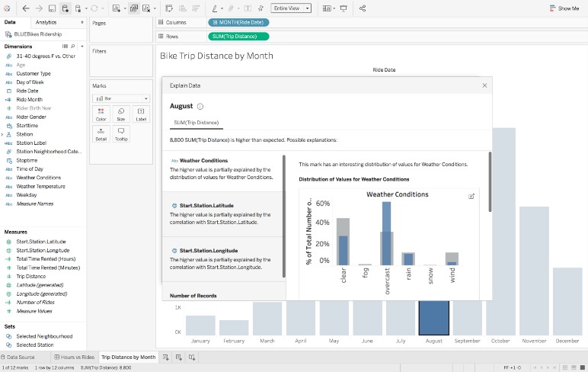Image resolution: width=588 pixels, height=372 pixels.
Task: Click the search magnifier icon in Dimensions
Action: (x=73, y=46)
